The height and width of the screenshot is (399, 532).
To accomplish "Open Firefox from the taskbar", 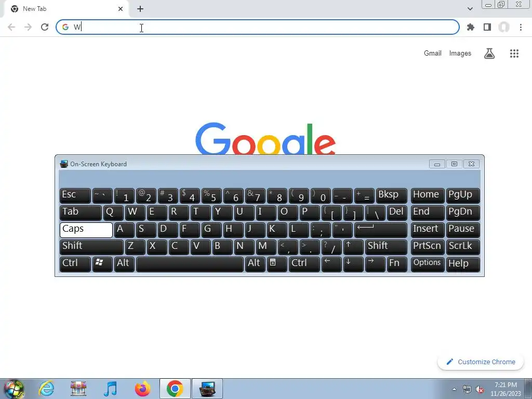I will (x=142, y=389).
